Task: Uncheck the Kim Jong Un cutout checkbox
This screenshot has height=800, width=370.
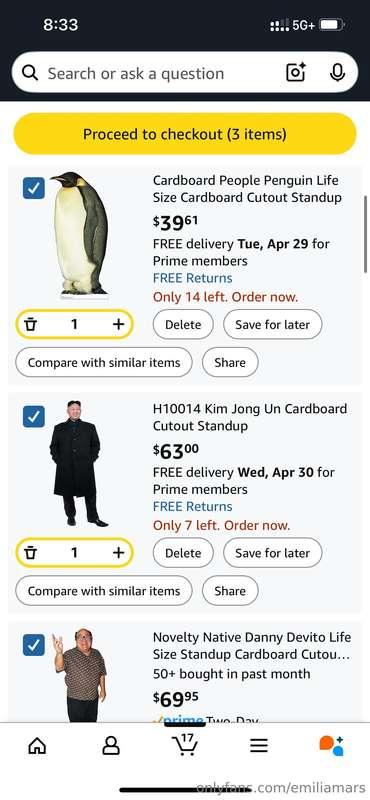Action: click(34, 416)
